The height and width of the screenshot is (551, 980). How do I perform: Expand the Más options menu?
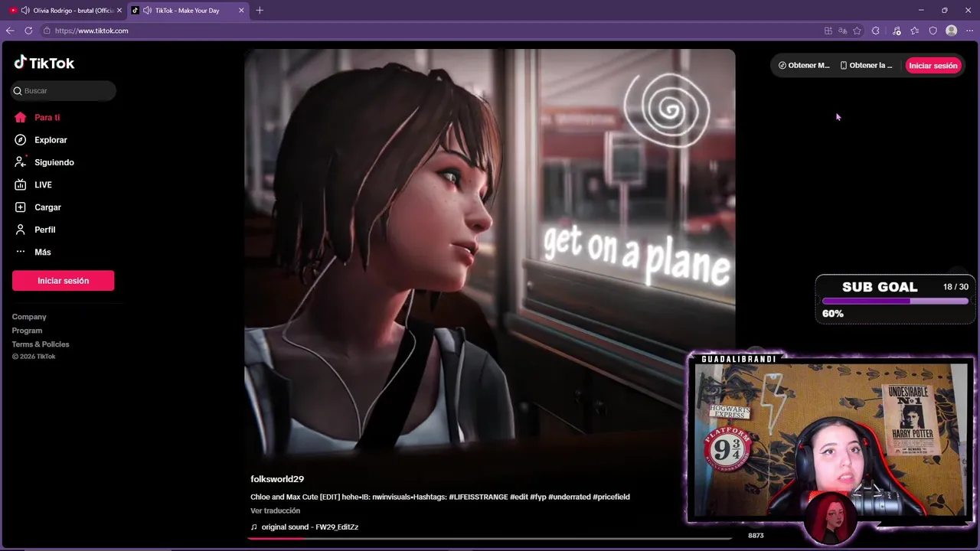click(42, 252)
